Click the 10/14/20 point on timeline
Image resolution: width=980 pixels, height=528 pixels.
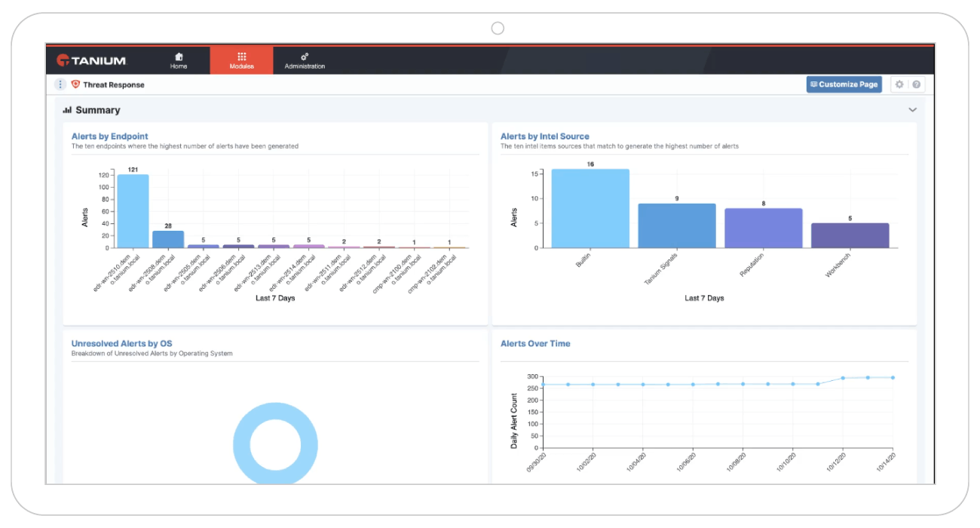tap(893, 377)
